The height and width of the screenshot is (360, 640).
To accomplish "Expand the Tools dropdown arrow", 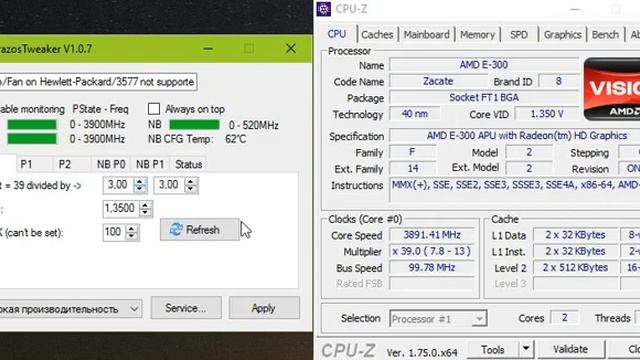I will tap(526, 349).
